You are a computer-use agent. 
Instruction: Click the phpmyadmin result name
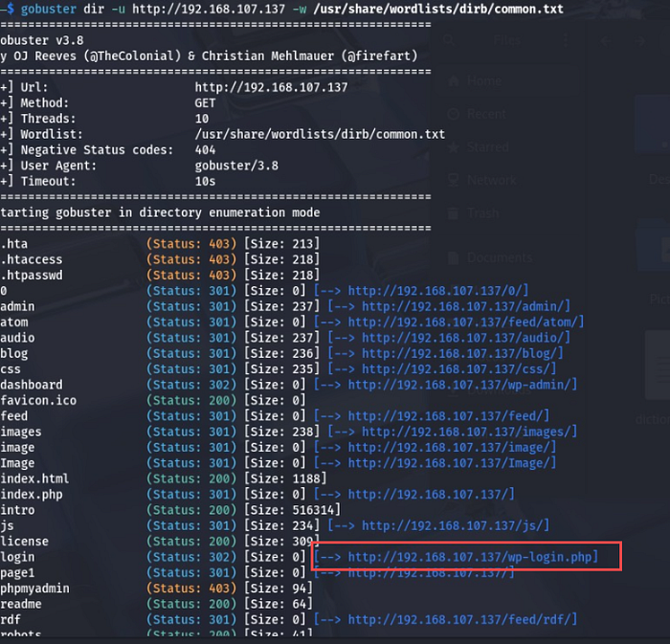click(34, 588)
